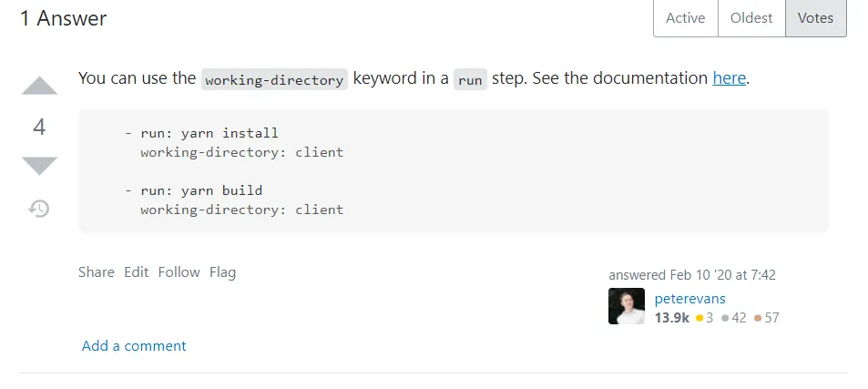Click the vote count number 4
Screen dimensions: 868x389
click(x=39, y=127)
